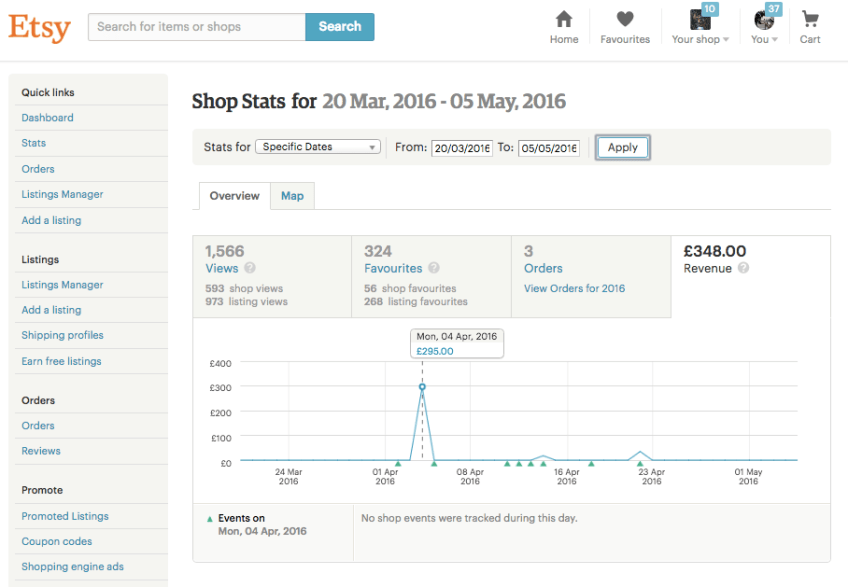
Task: Click help icon next to Orders
Action: [574, 268]
